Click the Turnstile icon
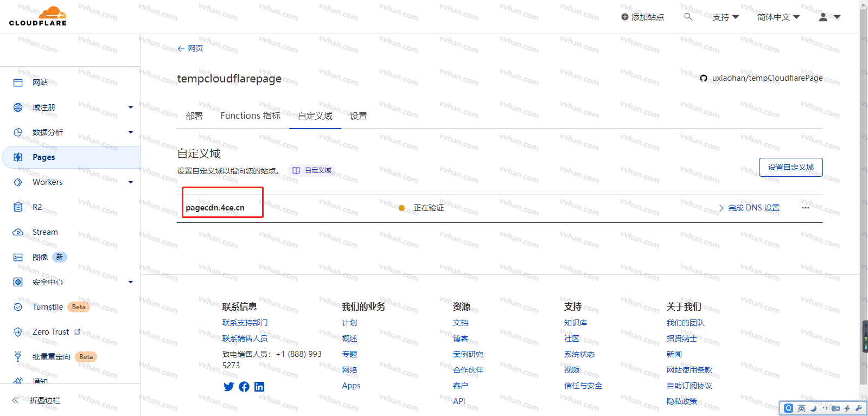The image size is (868, 416). click(18, 307)
